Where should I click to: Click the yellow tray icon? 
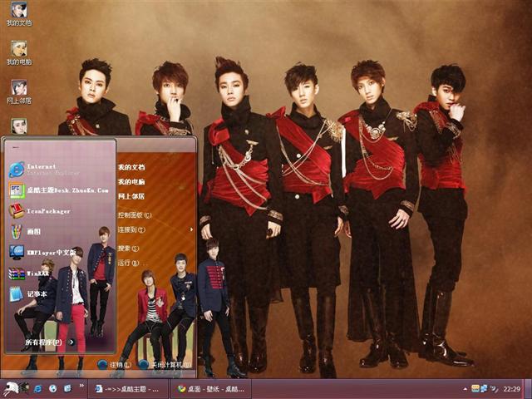click(x=475, y=389)
